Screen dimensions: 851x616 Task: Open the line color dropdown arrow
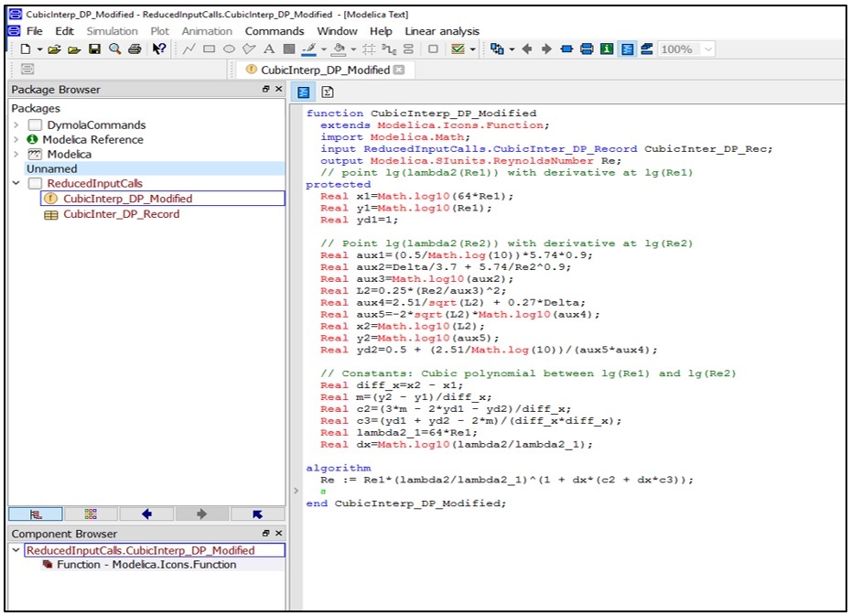pyautogui.click(x=324, y=49)
